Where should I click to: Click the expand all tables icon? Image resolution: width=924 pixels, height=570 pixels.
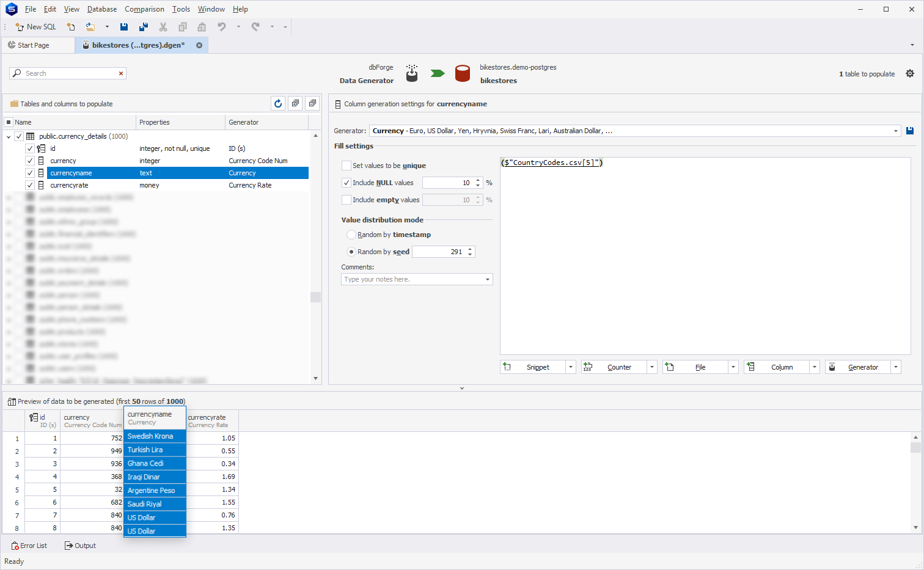point(295,104)
